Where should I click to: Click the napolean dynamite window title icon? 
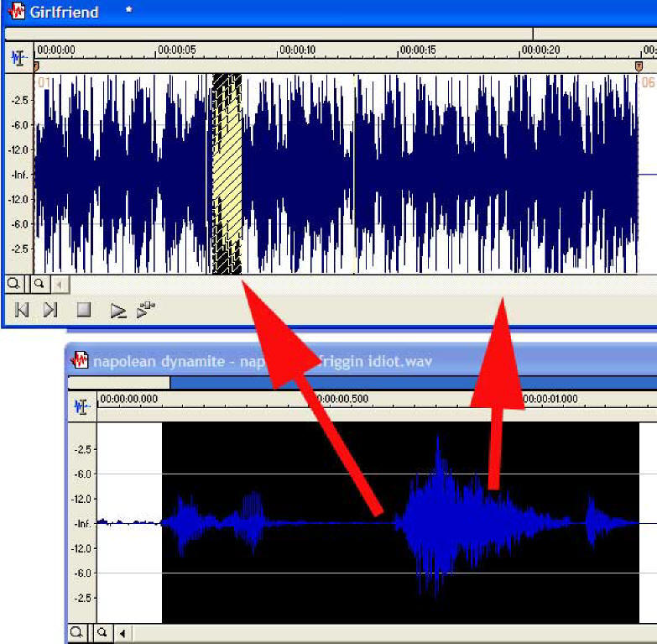pyautogui.click(x=80, y=360)
